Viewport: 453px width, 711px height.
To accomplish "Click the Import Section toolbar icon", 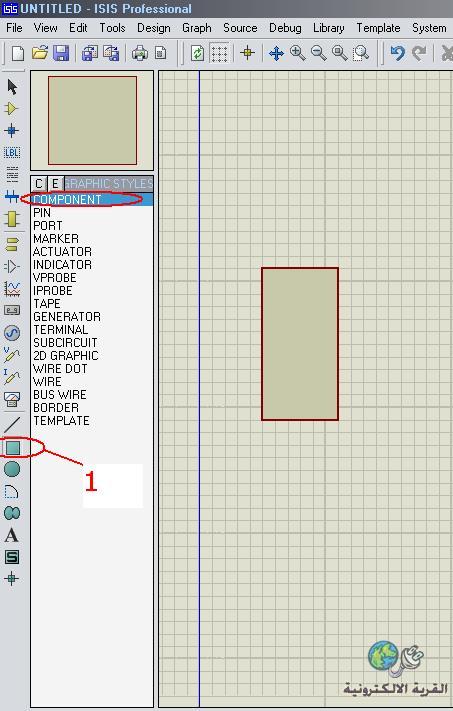I will pyautogui.click(x=90, y=54).
